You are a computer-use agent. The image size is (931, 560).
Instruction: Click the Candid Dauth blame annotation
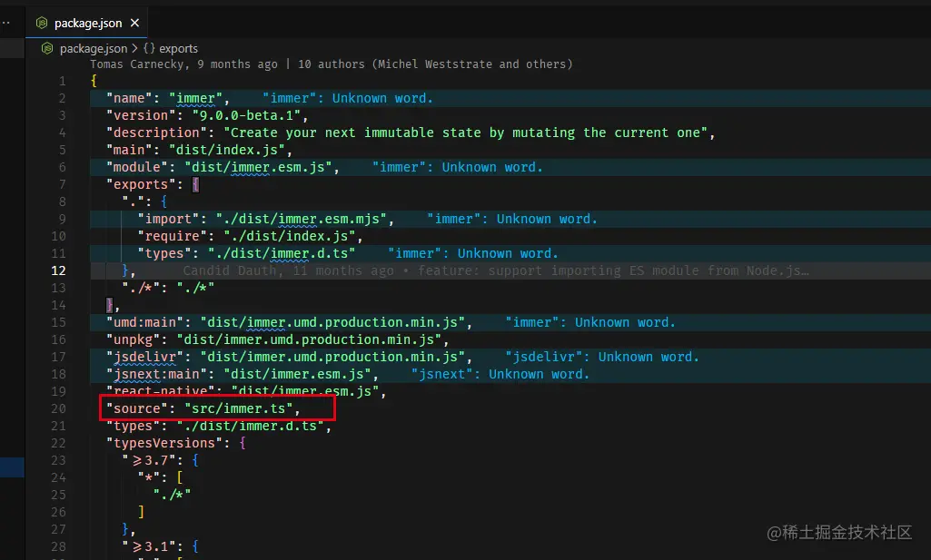(x=496, y=270)
